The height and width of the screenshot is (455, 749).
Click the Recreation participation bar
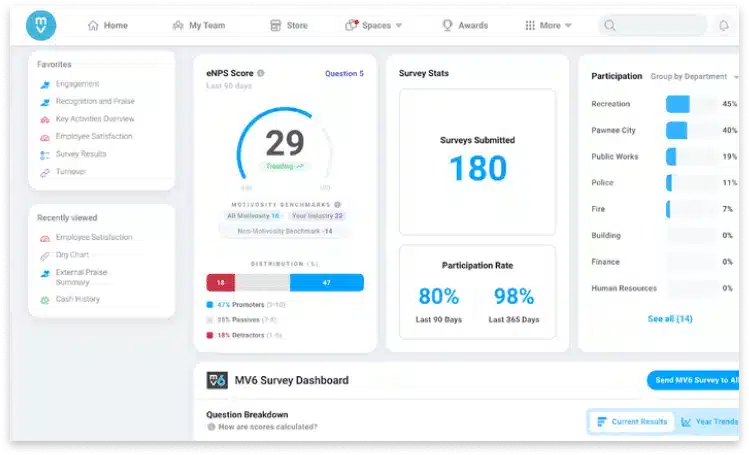pos(678,104)
